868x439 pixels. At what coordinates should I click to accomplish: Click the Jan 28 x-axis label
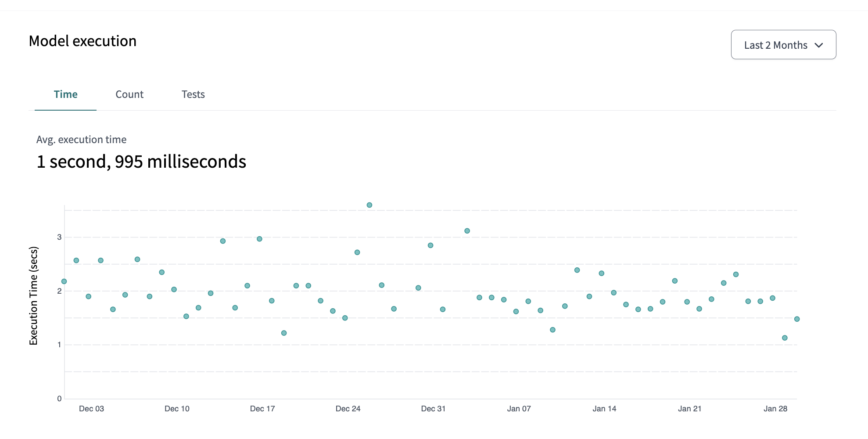click(775, 409)
